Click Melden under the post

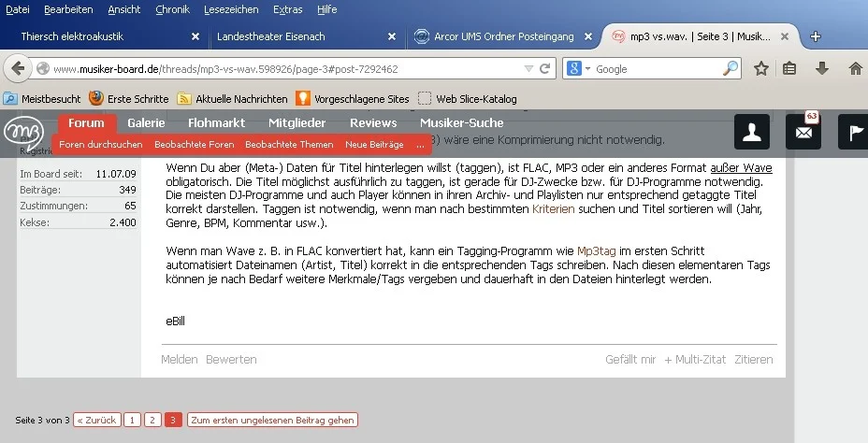point(180,360)
